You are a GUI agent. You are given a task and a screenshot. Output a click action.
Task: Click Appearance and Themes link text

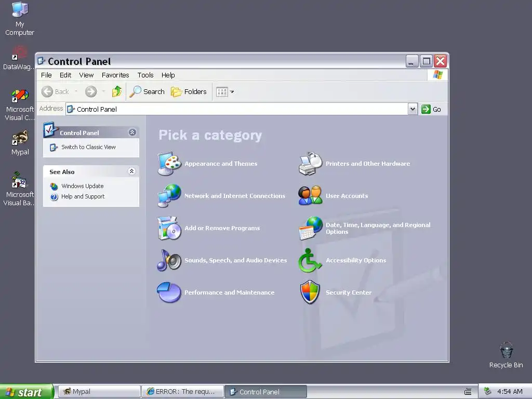(x=221, y=164)
